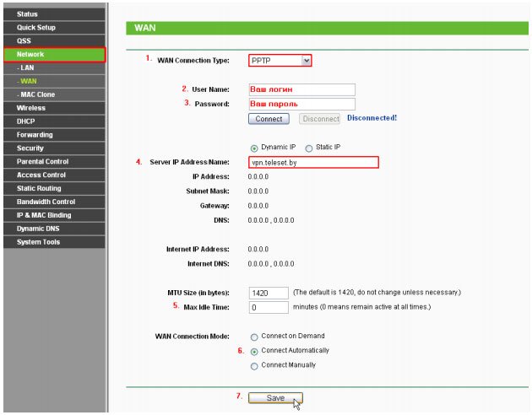The height and width of the screenshot is (415, 532).
Task: Open the WAN Connection Type dropdown
Action: (280, 60)
